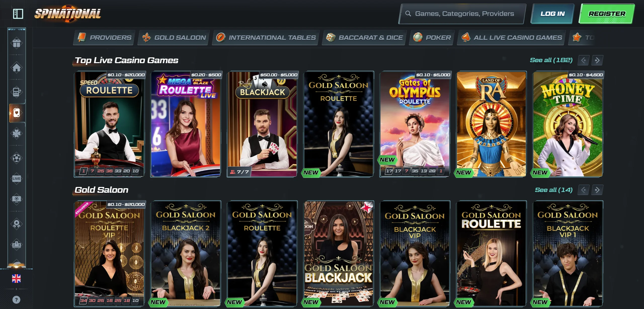
Task: Click the $0.20 - $500 bet range label
Action: [206, 75]
